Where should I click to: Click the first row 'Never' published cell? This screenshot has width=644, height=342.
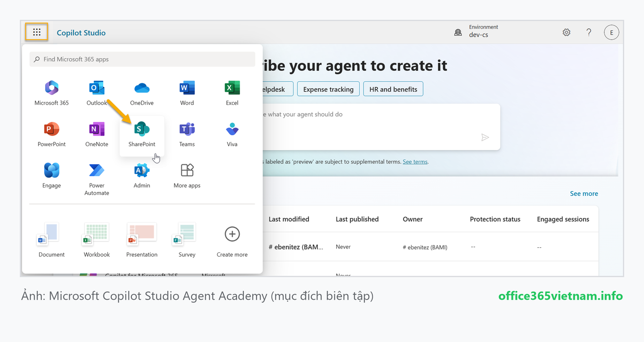tap(343, 247)
